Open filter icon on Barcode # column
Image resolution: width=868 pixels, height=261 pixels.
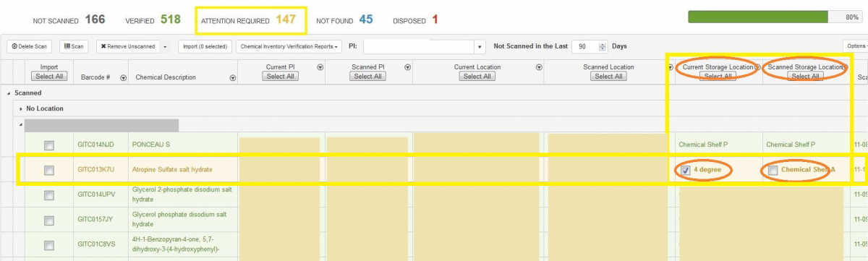click(x=123, y=77)
